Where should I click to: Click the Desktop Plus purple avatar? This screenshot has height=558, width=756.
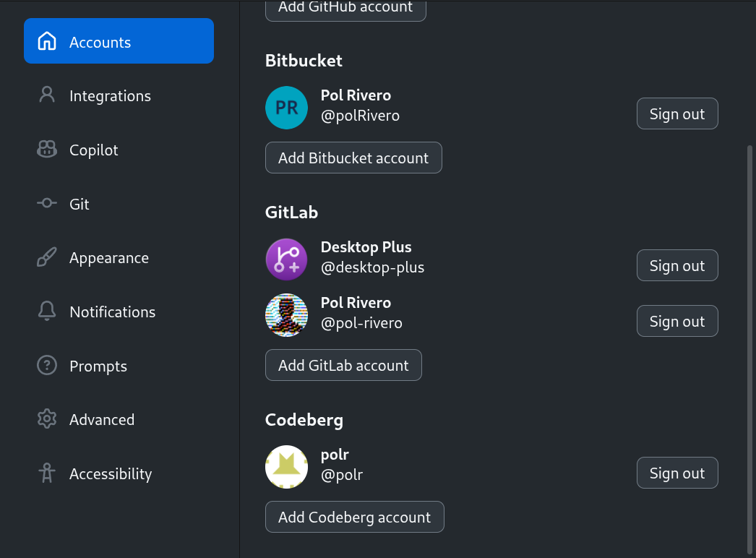(x=286, y=259)
